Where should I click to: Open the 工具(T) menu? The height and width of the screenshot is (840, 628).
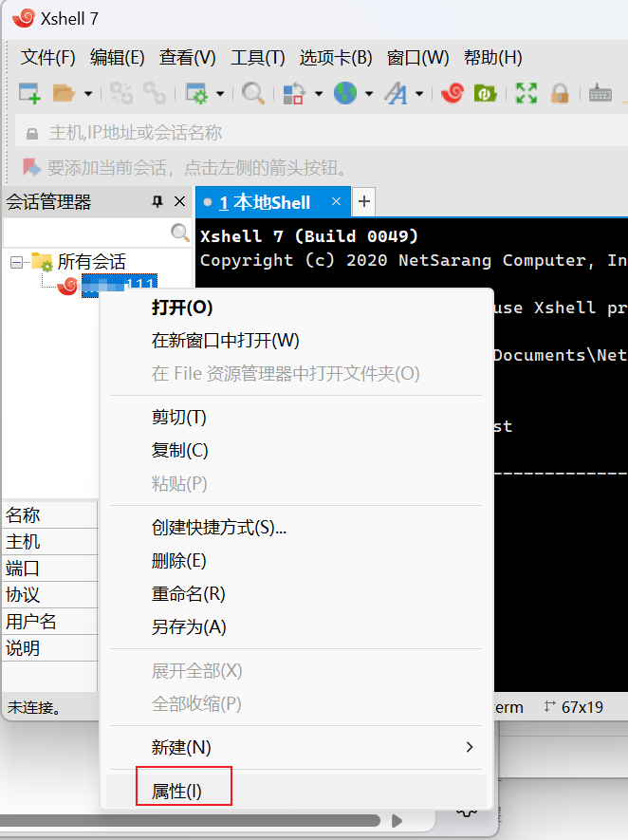pyautogui.click(x=257, y=57)
